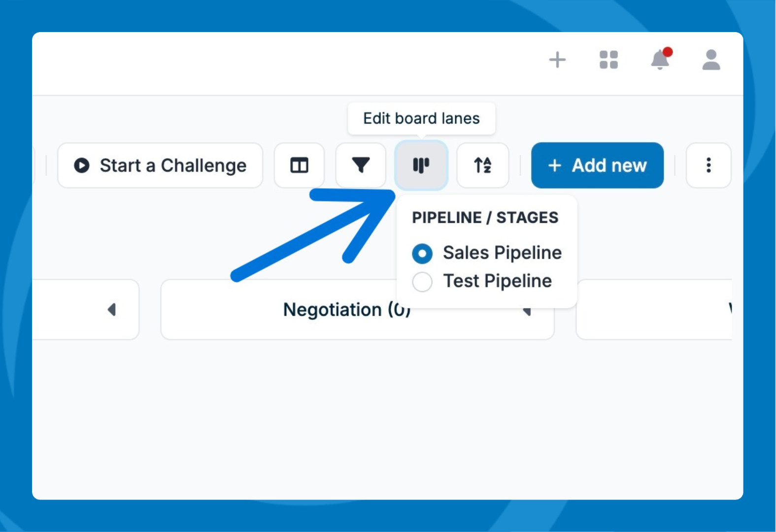
Task: Open the sort order icon
Action: [x=483, y=166]
